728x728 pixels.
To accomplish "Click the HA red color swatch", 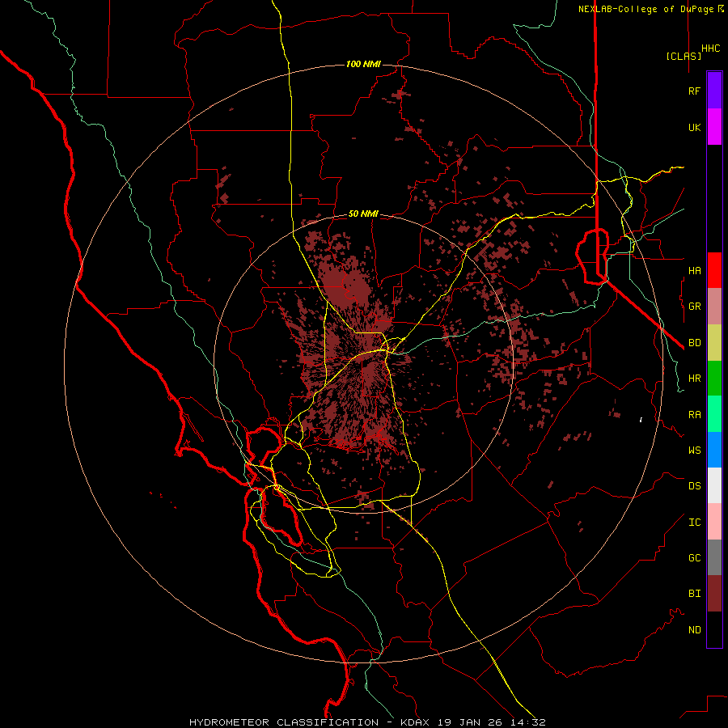I will [x=714, y=270].
